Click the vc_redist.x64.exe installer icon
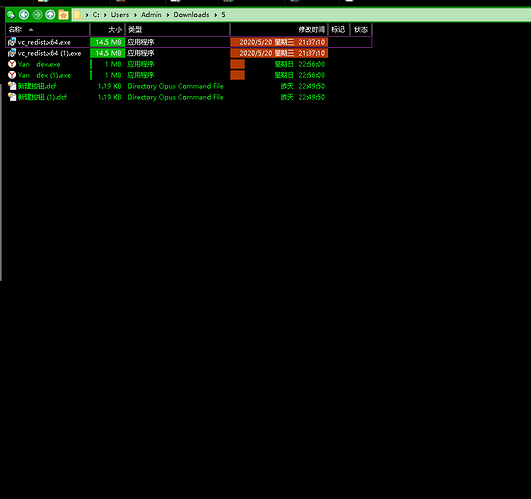Viewport: 531px width, 499px height. 12,42
